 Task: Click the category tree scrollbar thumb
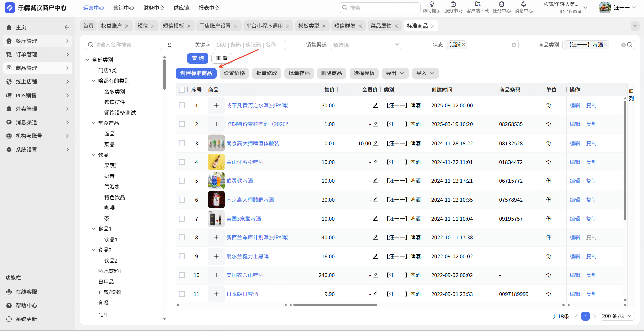point(164,74)
